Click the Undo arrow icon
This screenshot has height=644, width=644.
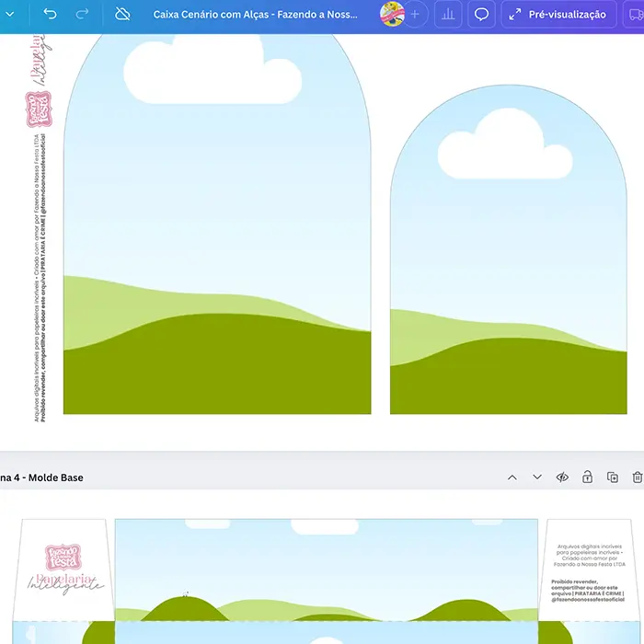click(50, 14)
